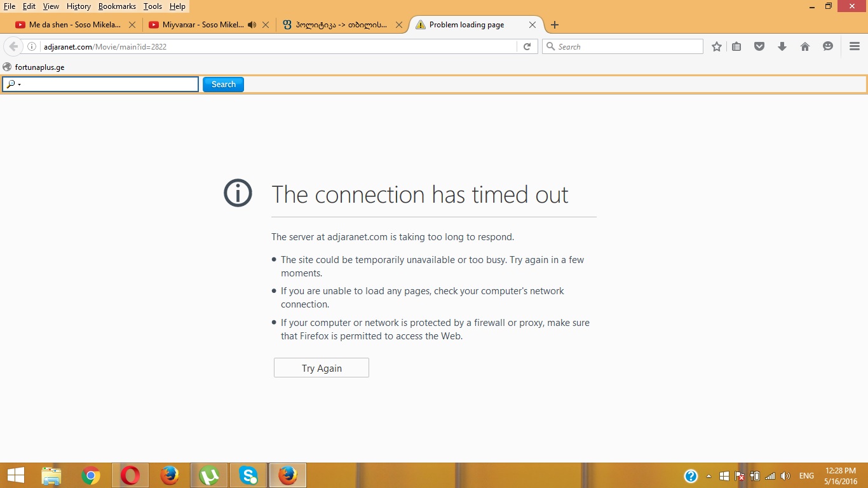Reload the current page
Screen dimensions: 868x488
(527, 46)
